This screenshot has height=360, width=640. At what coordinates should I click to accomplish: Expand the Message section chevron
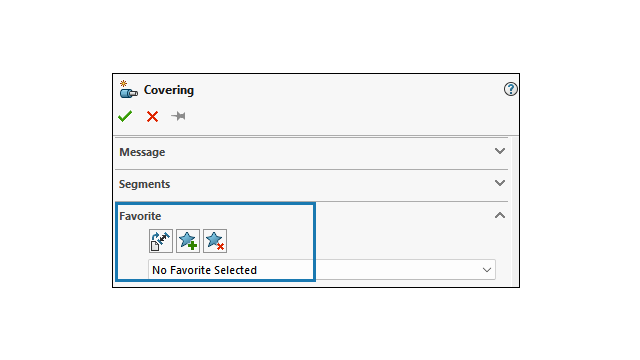pyautogui.click(x=500, y=151)
